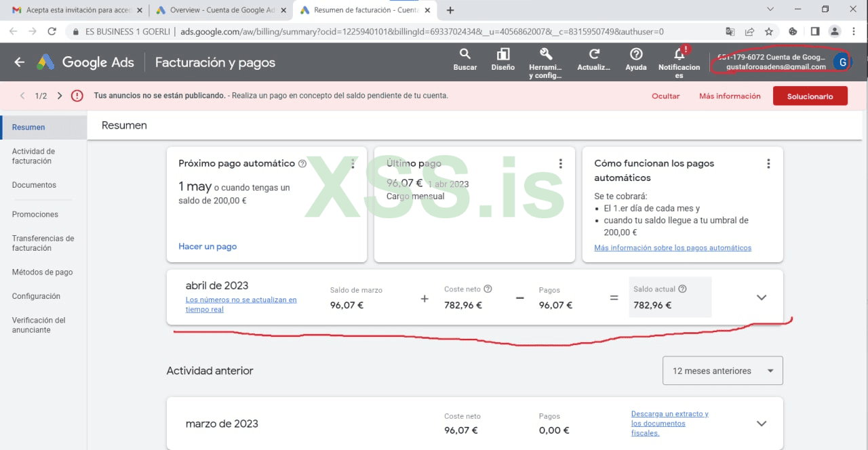Click the G account avatar
868x450 pixels.
pos(842,62)
